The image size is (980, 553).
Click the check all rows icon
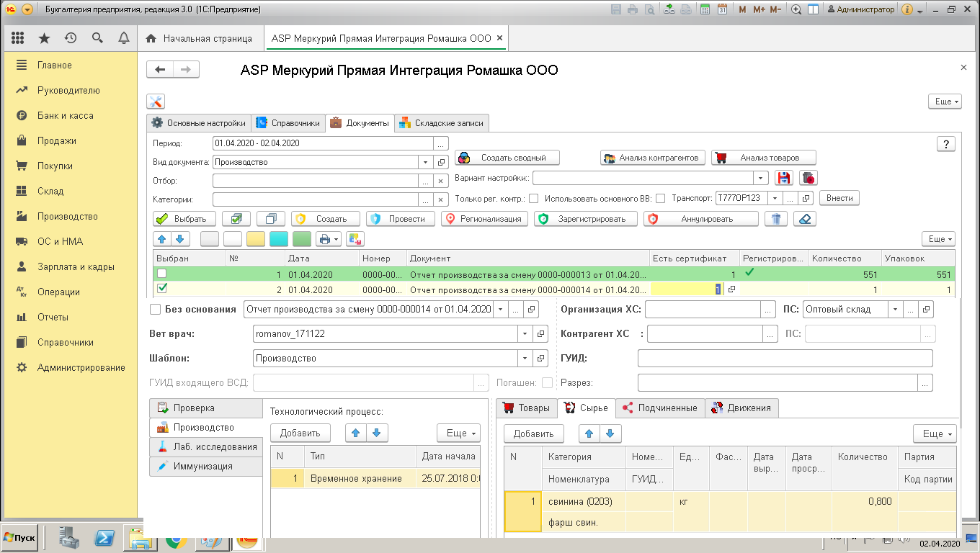coord(236,219)
